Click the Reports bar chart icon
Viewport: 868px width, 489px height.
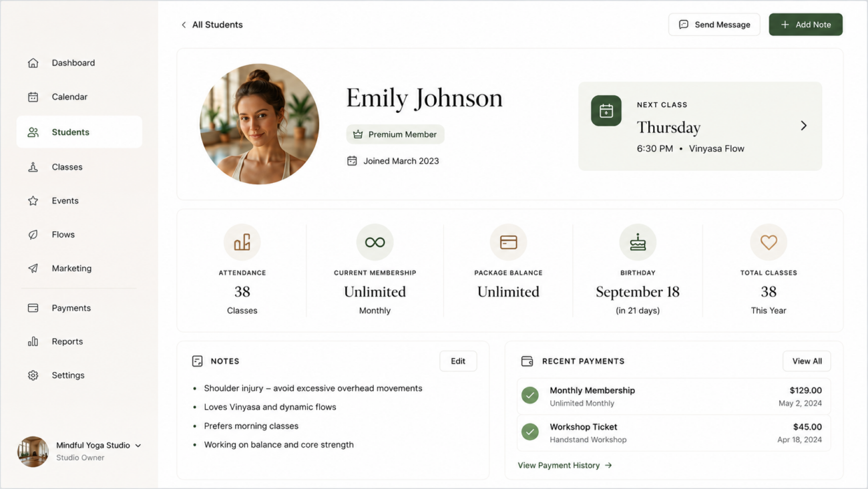click(33, 341)
